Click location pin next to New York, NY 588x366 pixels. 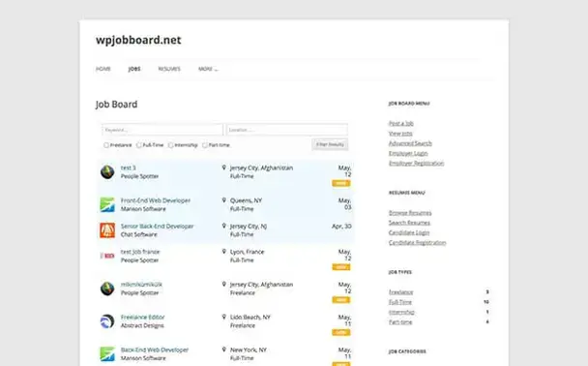223,350
